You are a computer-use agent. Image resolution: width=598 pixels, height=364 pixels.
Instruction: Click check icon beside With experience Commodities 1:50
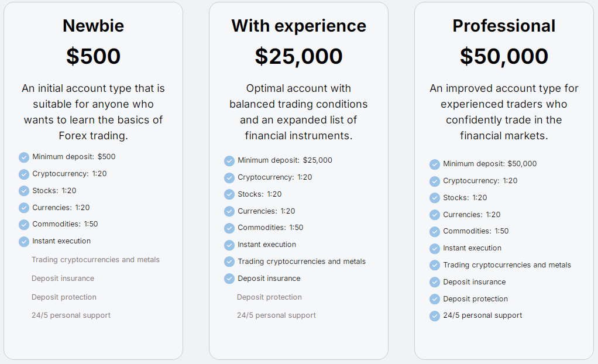tap(229, 228)
